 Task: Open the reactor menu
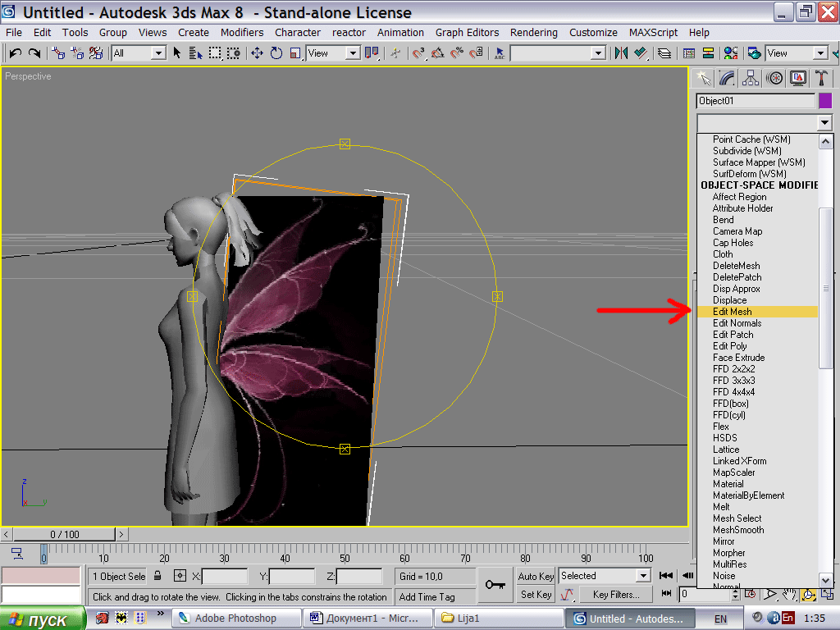349,33
